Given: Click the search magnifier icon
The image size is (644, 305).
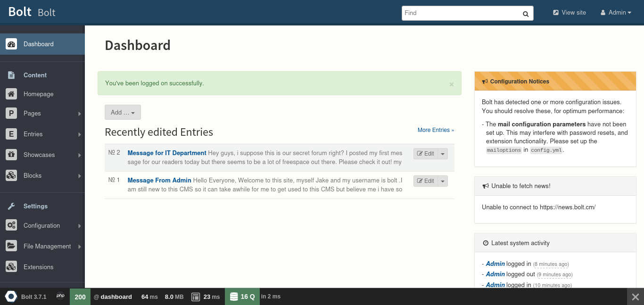Looking at the screenshot, I should point(526,14).
